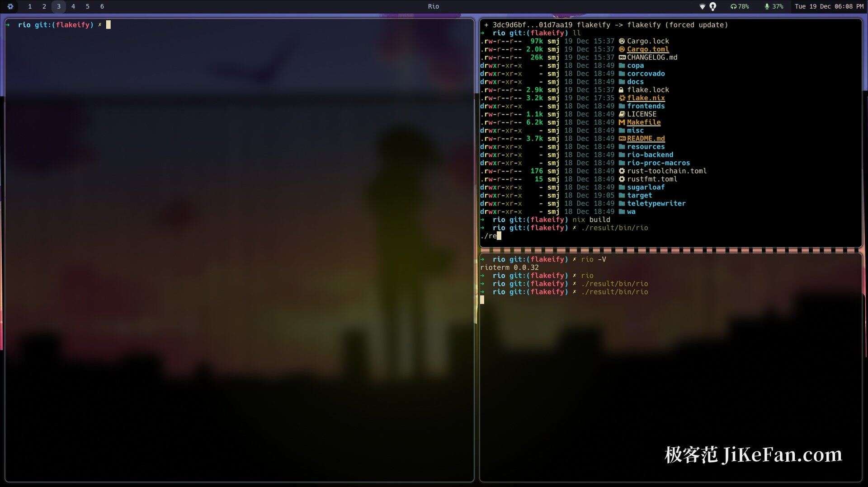Click the "26k" size of CHANGELOG.md
The width and height of the screenshot is (868, 487).
click(x=537, y=57)
